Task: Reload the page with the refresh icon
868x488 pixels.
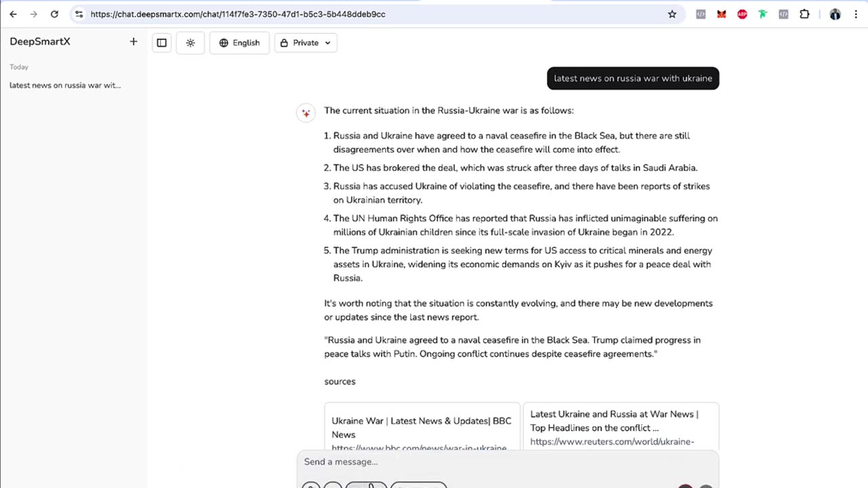Action: [x=54, y=14]
